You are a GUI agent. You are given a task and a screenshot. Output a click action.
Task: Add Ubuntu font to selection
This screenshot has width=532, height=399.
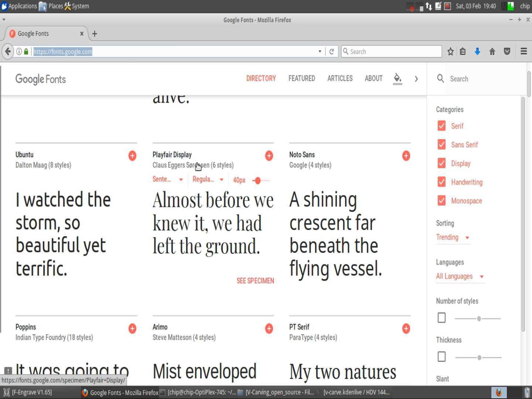pos(132,156)
